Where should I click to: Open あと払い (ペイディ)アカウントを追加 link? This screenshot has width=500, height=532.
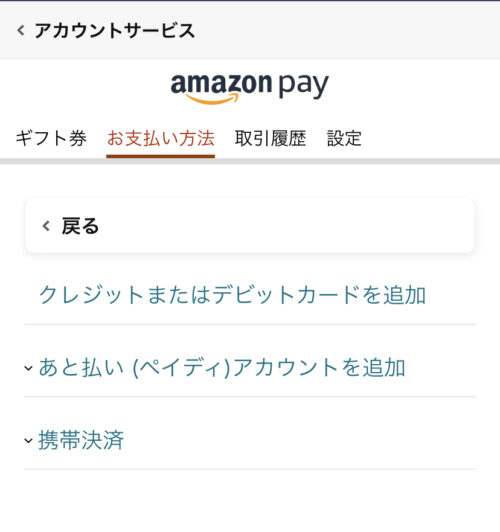pos(222,367)
